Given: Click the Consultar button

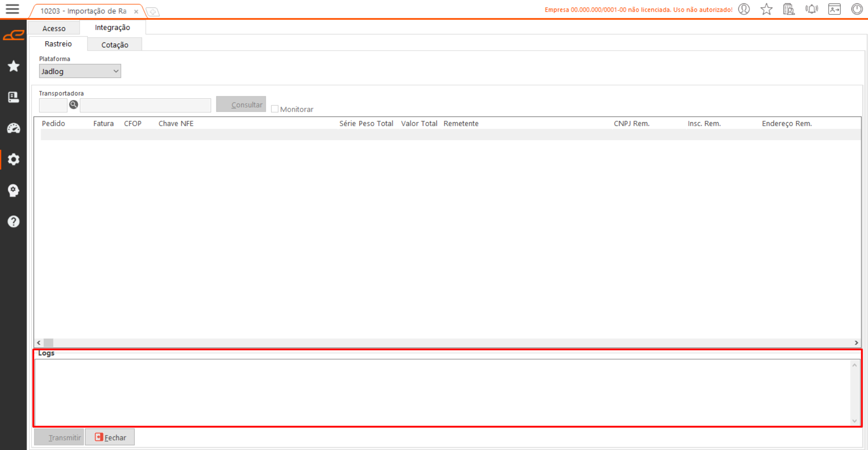Looking at the screenshot, I should tap(241, 104).
